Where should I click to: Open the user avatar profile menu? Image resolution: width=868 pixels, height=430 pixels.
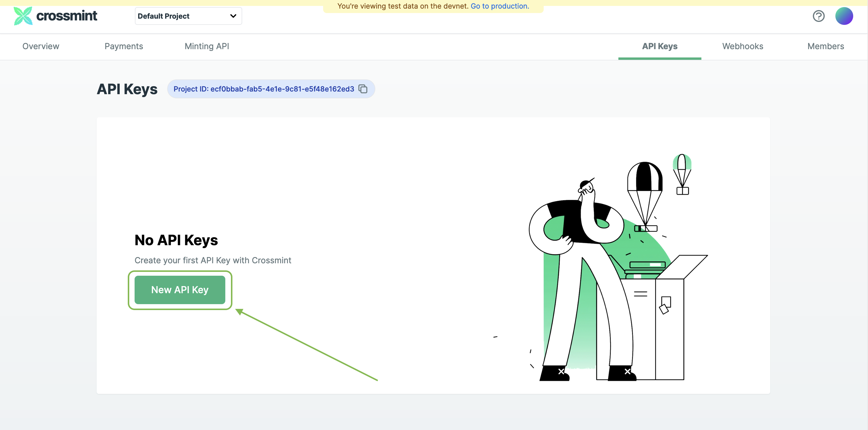[x=844, y=16]
